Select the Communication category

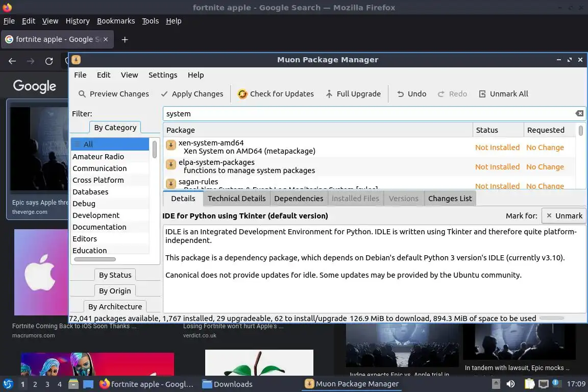[x=110, y=168]
